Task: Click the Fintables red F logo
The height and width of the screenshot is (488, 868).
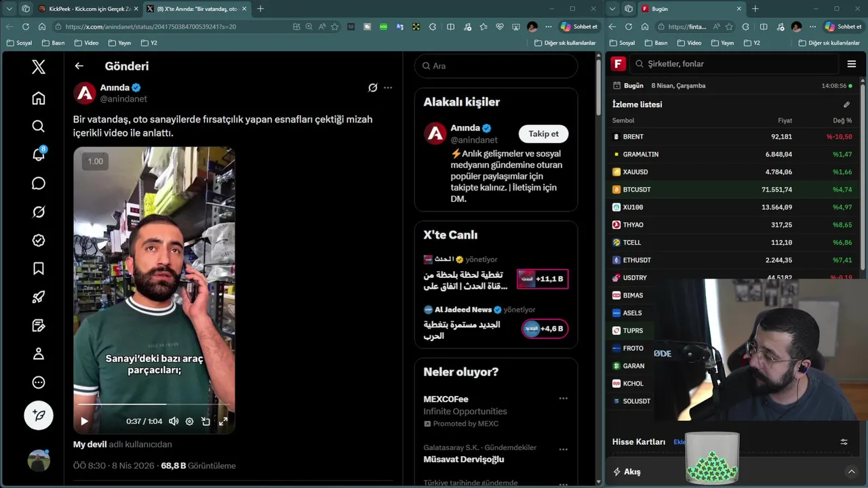Action: [618, 64]
